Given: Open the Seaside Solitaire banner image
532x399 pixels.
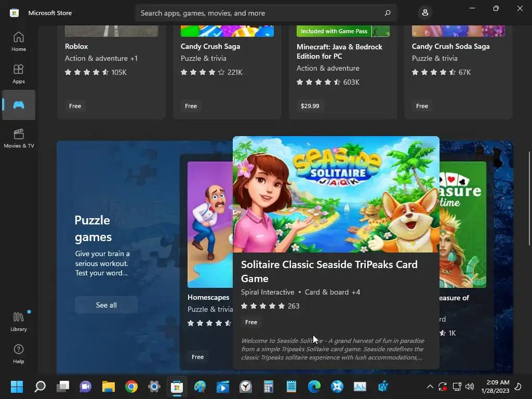Looking at the screenshot, I should [x=336, y=194].
